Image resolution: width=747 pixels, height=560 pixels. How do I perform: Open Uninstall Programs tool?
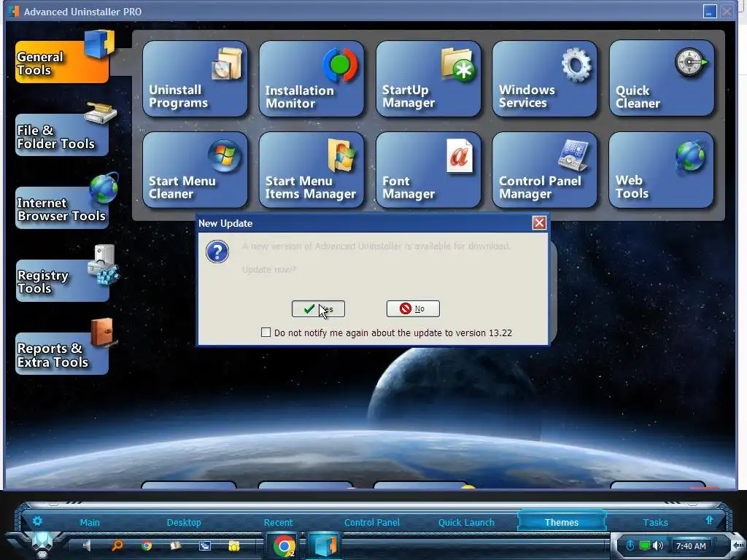pyautogui.click(x=195, y=79)
